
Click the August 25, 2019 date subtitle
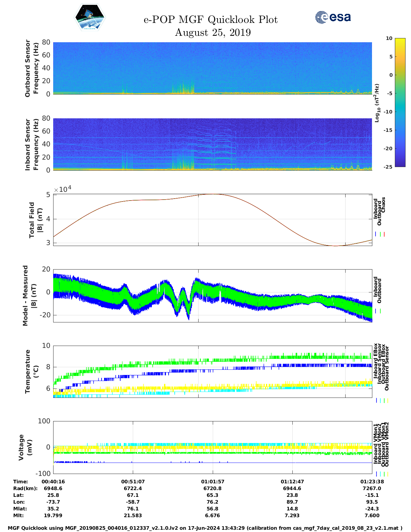coord(213,33)
